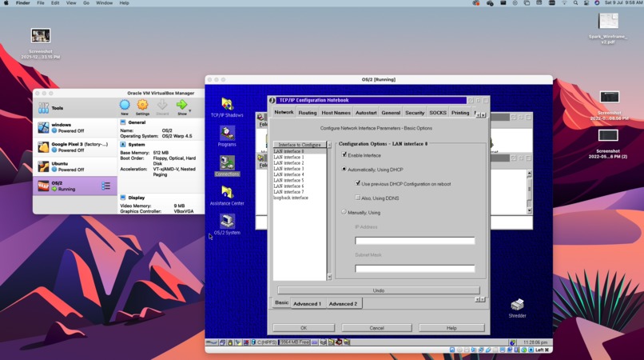The width and height of the screenshot is (644, 360).
Task: Open the Finder File menu
Action: pos(41,3)
